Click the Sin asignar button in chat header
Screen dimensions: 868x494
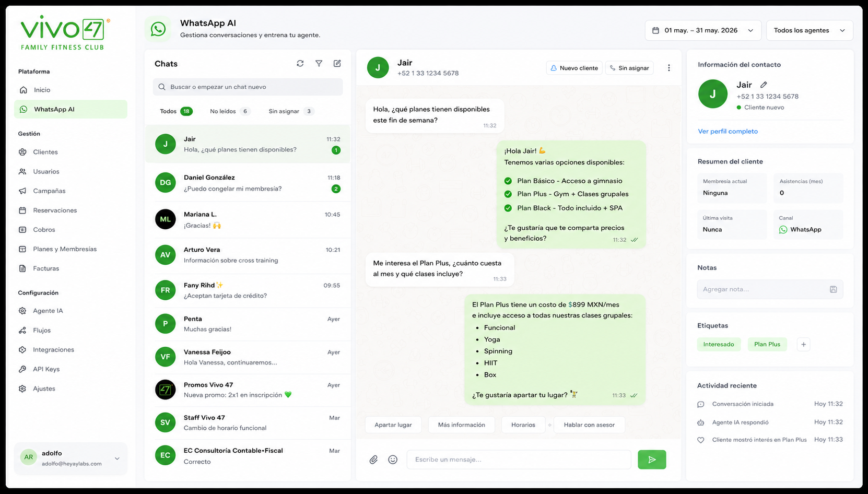pos(629,68)
